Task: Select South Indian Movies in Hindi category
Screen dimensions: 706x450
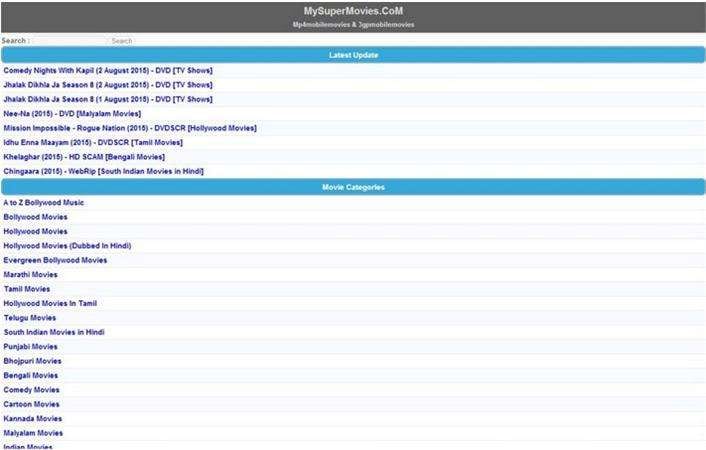Action: (x=54, y=332)
